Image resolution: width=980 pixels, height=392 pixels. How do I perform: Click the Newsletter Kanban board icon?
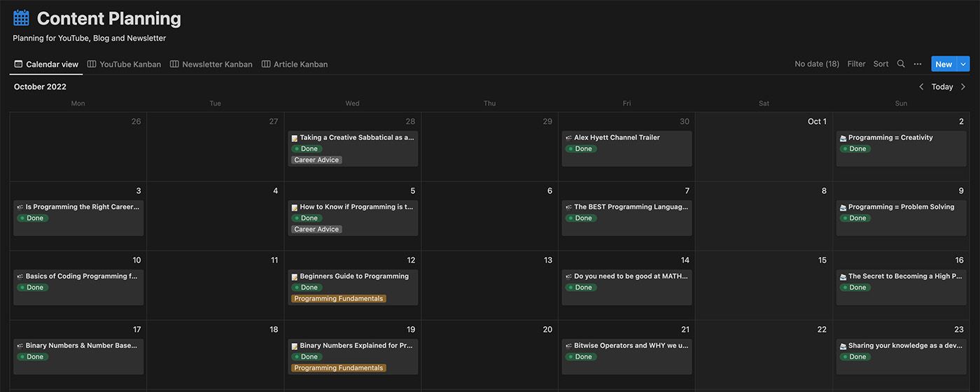(x=174, y=64)
